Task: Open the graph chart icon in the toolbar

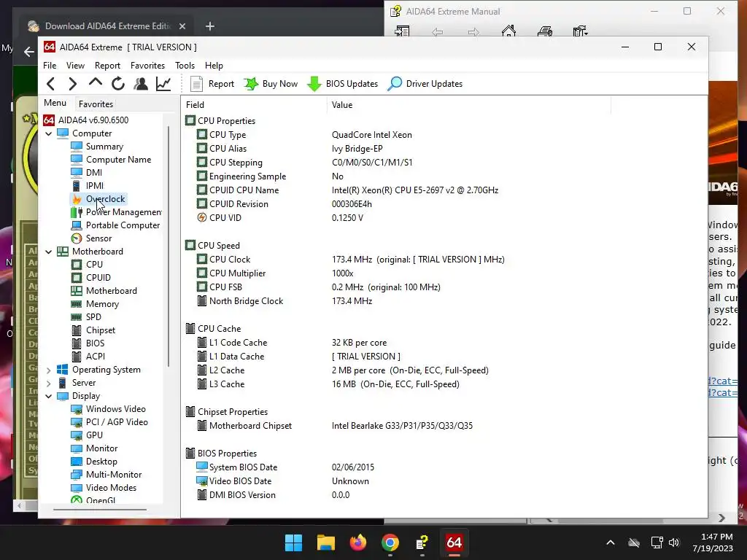Action: pos(163,84)
